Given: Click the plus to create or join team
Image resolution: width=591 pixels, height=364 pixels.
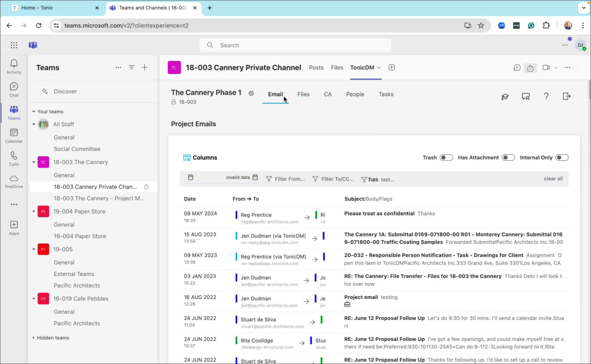Looking at the screenshot, I should pyautogui.click(x=145, y=67).
